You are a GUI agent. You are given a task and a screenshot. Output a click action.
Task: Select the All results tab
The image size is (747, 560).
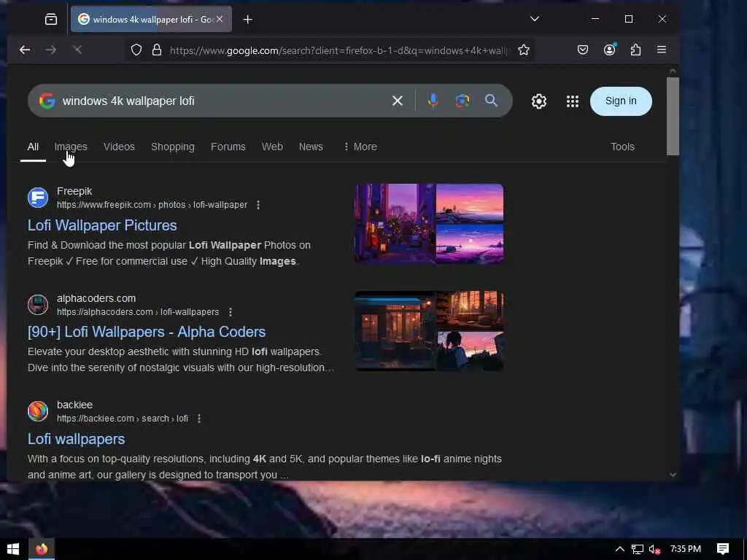33,147
